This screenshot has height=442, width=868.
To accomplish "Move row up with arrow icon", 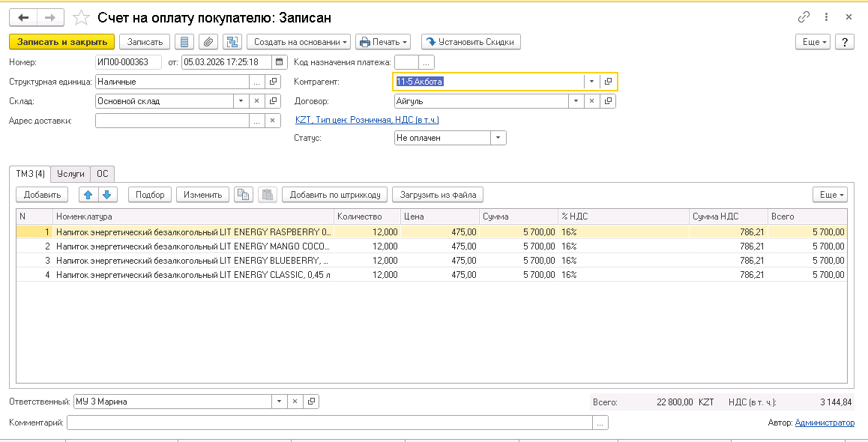I will click(x=88, y=195).
